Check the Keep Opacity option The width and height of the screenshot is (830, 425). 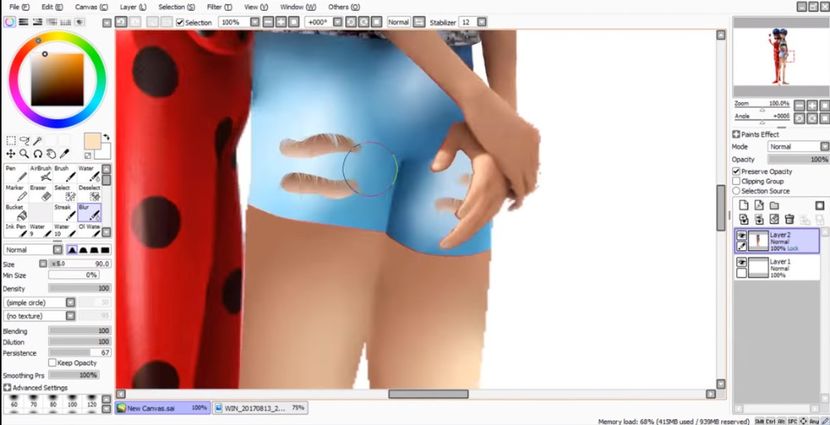click(52, 363)
